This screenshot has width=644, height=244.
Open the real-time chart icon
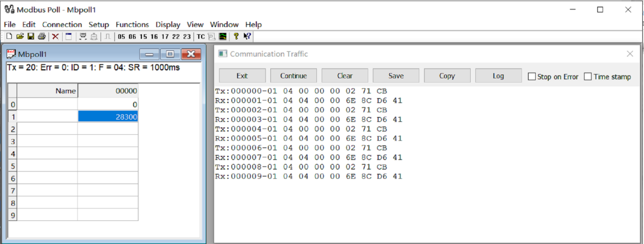pyautogui.click(x=222, y=37)
